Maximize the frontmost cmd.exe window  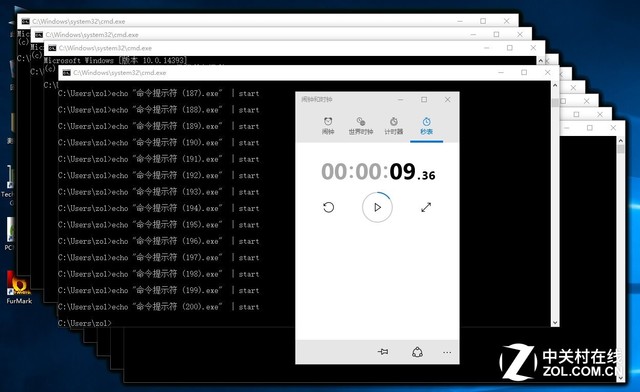click(x=524, y=73)
